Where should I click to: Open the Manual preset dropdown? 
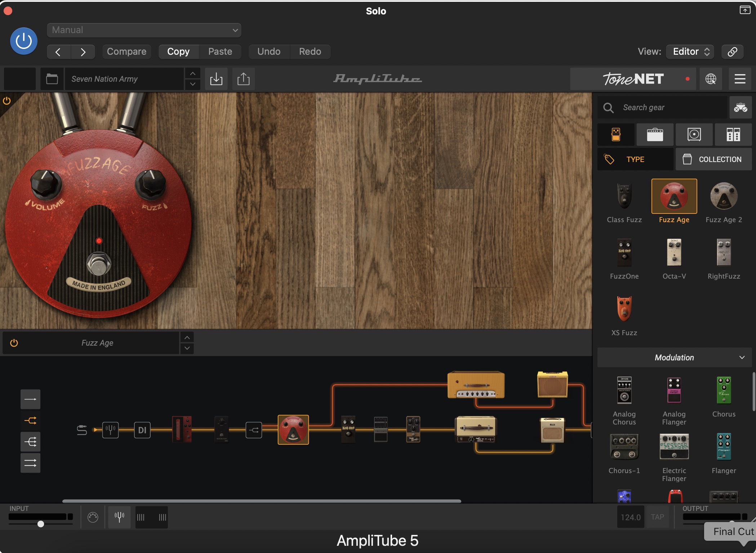coord(144,30)
